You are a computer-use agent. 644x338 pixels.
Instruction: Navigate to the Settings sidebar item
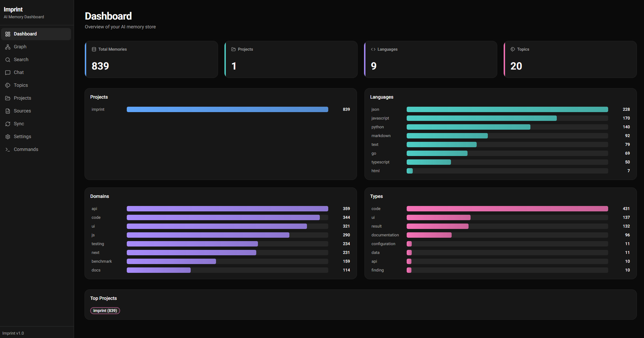tap(22, 136)
